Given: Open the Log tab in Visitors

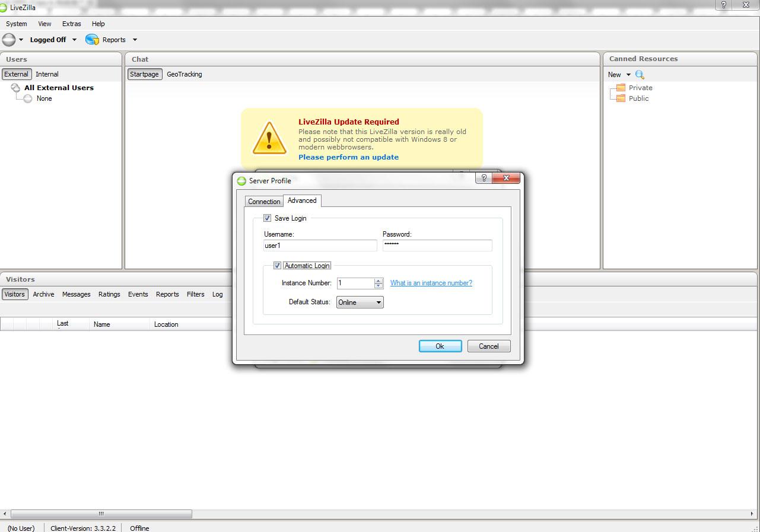Looking at the screenshot, I should (x=218, y=294).
